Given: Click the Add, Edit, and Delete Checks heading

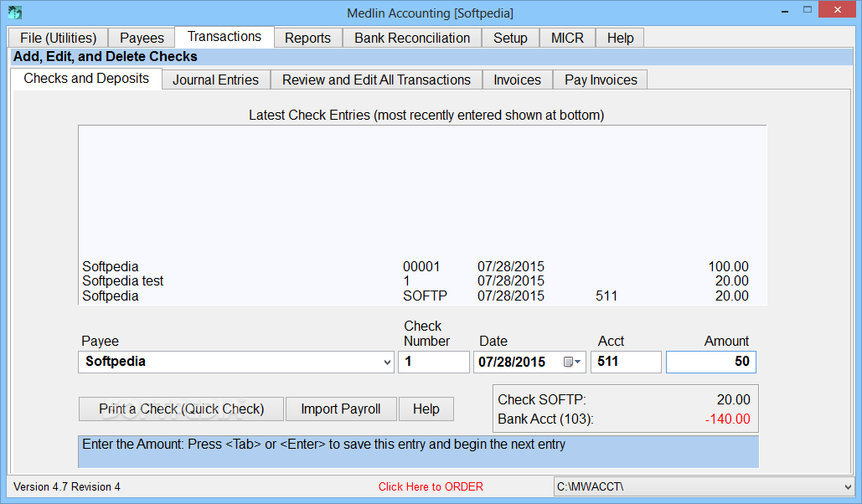Looking at the screenshot, I should (x=105, y=57).
